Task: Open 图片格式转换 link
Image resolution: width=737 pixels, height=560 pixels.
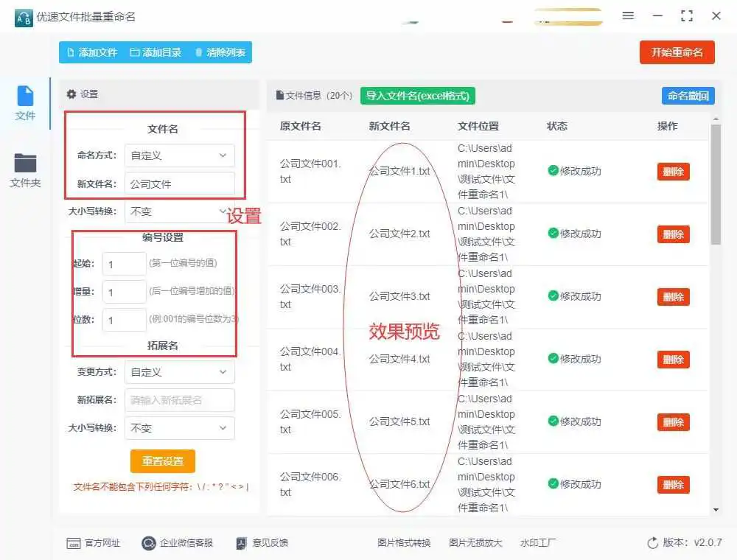Action: point(404,543)
